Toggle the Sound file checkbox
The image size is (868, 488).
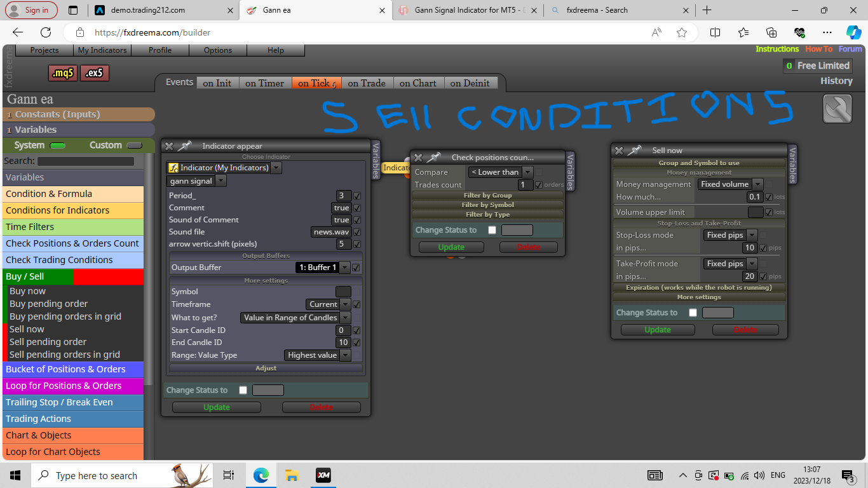[x=357, y=232]
